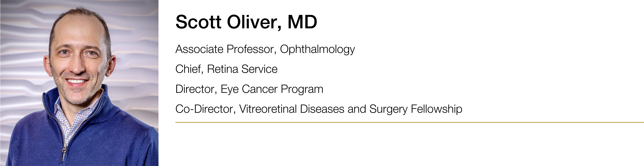This screenshot has width=644, height=166.
Task: Click the words "Associate Professor"
Action: pos(224,49)
